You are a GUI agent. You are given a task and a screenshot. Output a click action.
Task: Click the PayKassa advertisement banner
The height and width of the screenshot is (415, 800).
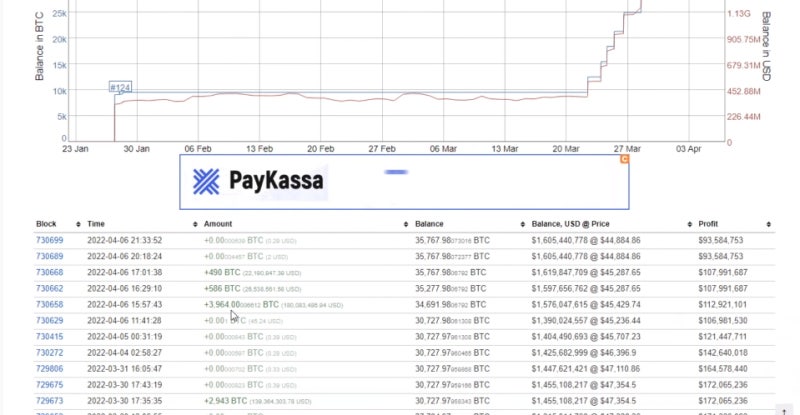[404, 182]
